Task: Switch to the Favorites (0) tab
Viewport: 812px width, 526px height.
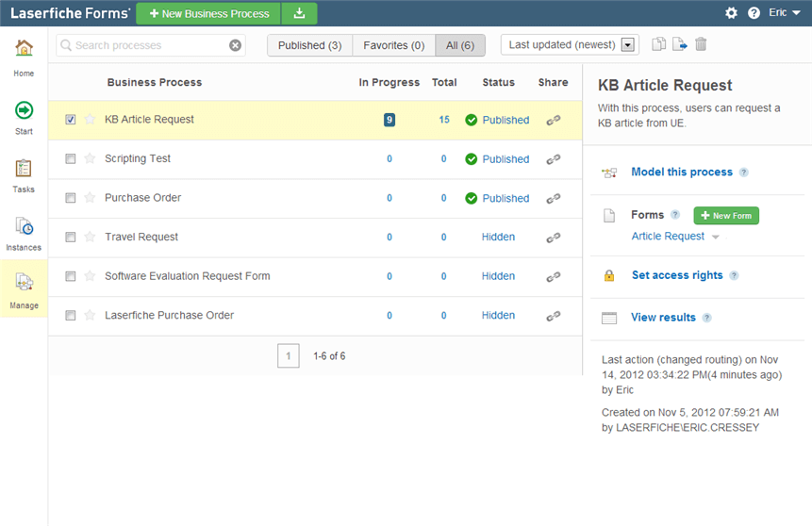Action: click(x=393, y=45)
